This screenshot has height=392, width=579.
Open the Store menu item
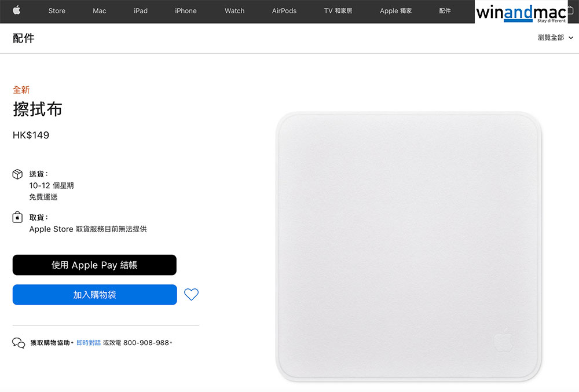tap(57, 10)
